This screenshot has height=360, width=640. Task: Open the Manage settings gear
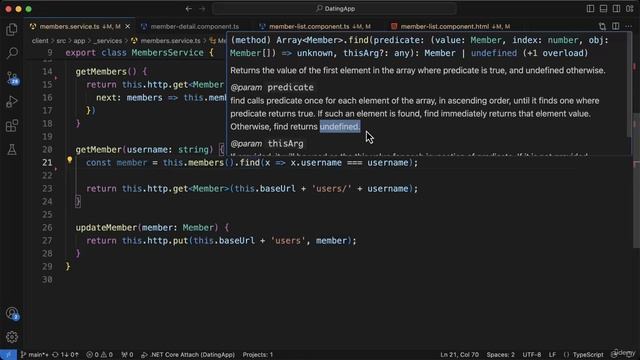click(x=12, y=337)
